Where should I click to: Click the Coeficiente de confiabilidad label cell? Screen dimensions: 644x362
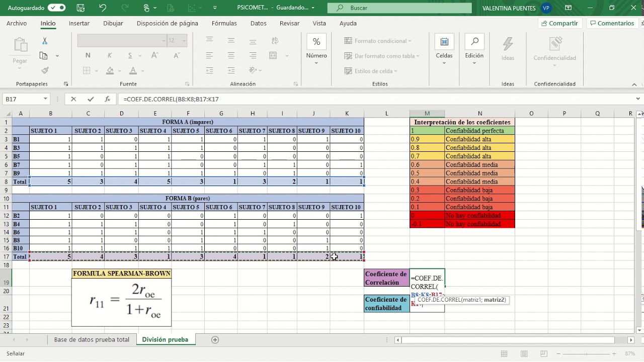tap(386, 304)
